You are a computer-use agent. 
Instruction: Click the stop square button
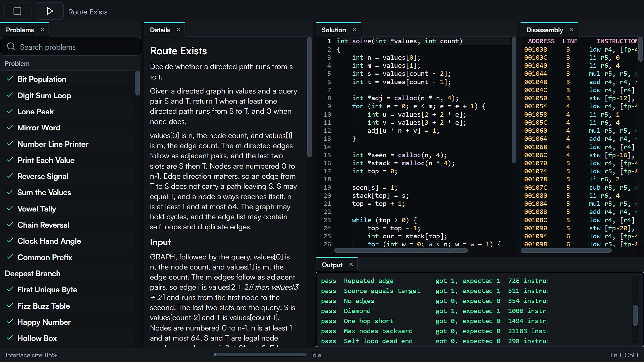click(17, 11)
